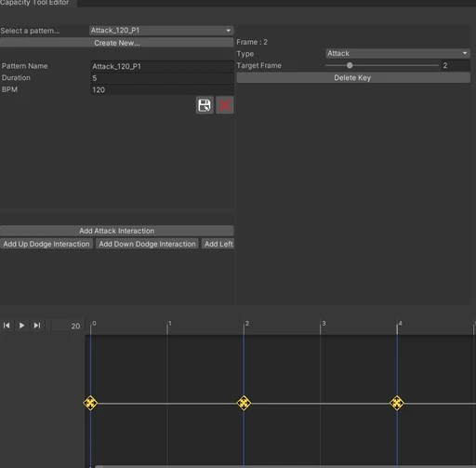Skip to last frame in timeline

click(37, 326)
